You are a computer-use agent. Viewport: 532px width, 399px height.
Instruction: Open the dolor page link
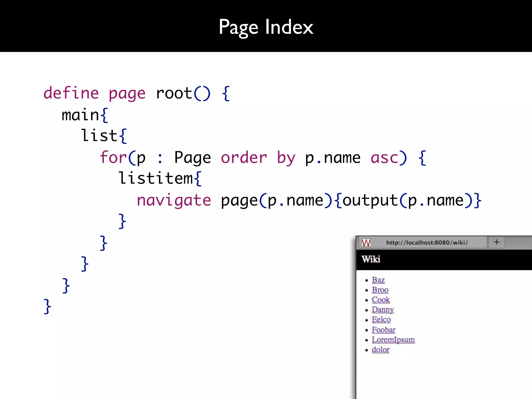click(x=381, y=350)
